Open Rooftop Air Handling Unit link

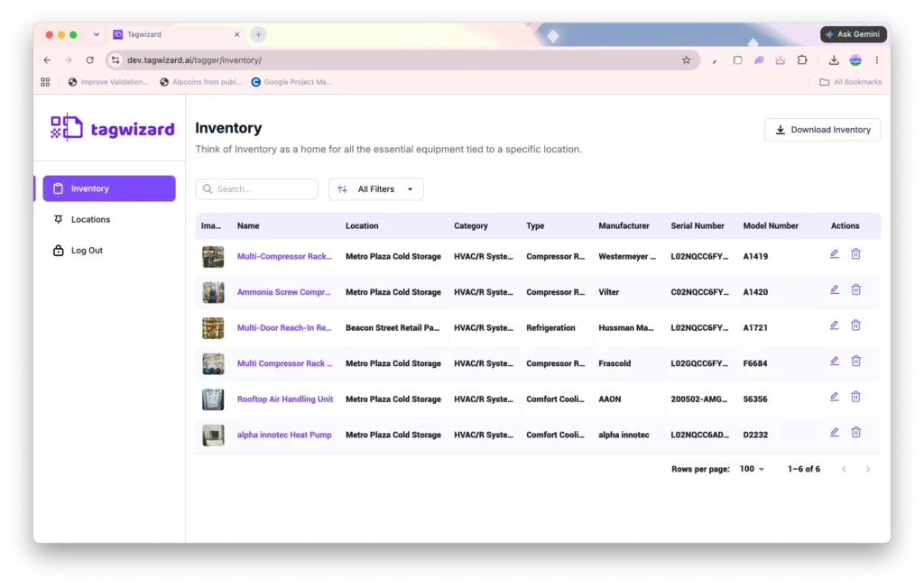284,399
